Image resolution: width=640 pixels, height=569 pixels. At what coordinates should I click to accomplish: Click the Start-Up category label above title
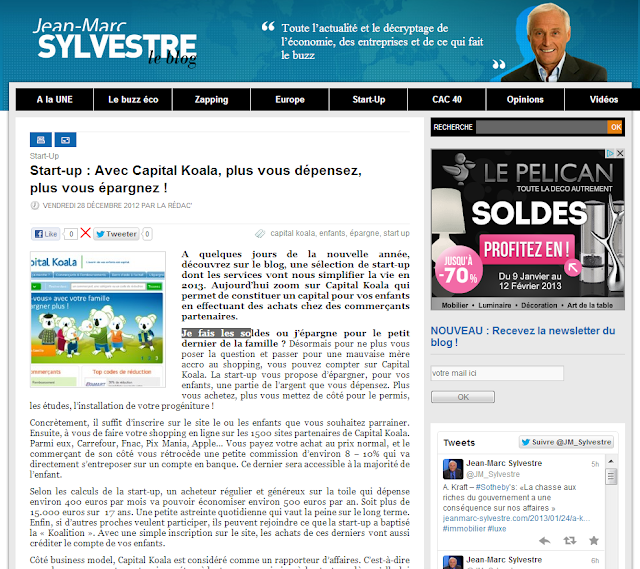(44, 156)
